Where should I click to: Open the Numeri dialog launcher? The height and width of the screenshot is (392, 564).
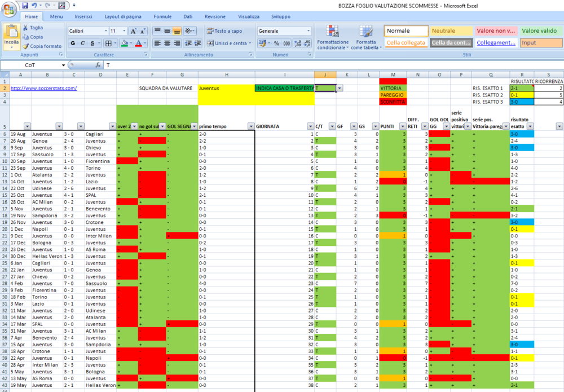click(x=309, y=55)
